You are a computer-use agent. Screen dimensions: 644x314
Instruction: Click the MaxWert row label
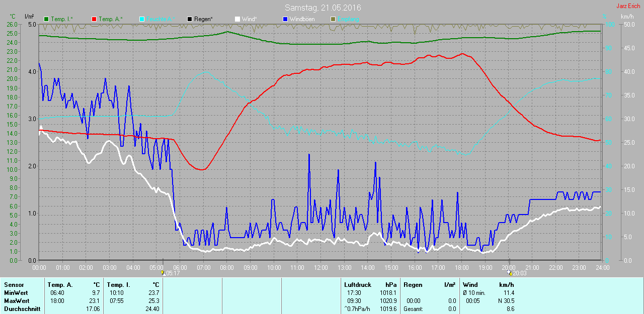(16, 301)
